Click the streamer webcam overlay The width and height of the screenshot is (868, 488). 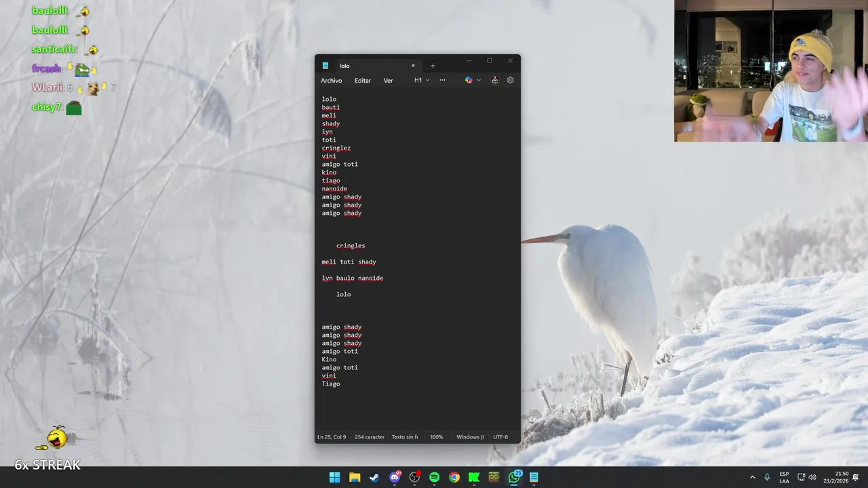click(771, 70)
